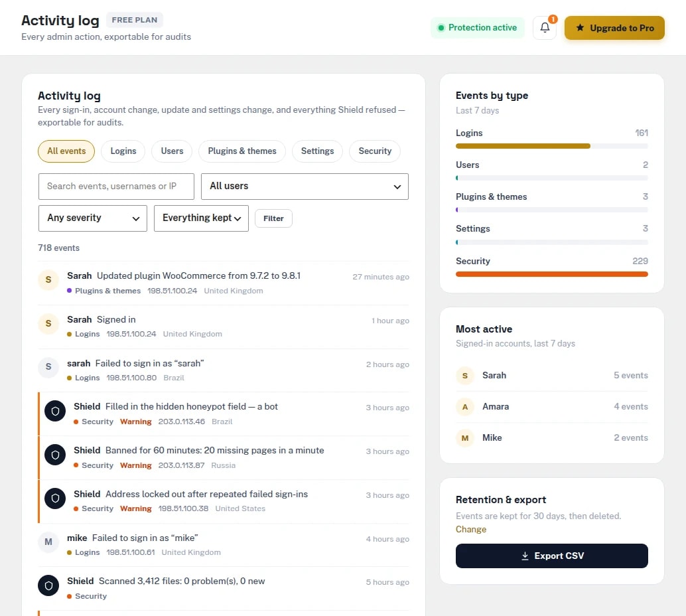The height and width of the screenshot is (616, 686).
Task: Click IP address 198.51.100.61
Action: pos(131,552)
